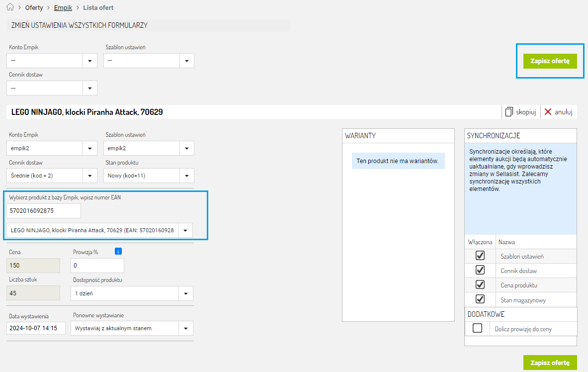Click the top Zapisz ofertę button
The width and height of the screenshot is (588, 372).
550,61
